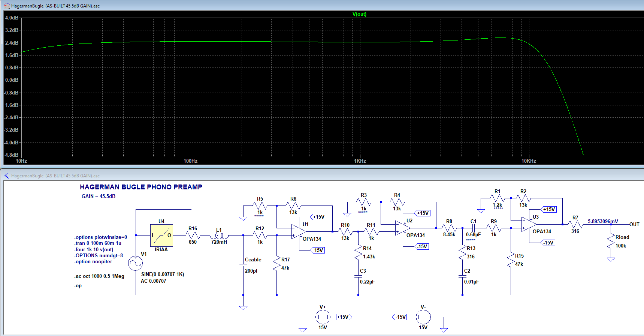This screenshot has height=336, width=644.
Task: Select the R14 resistor symbol
Action: pos(359,252)
